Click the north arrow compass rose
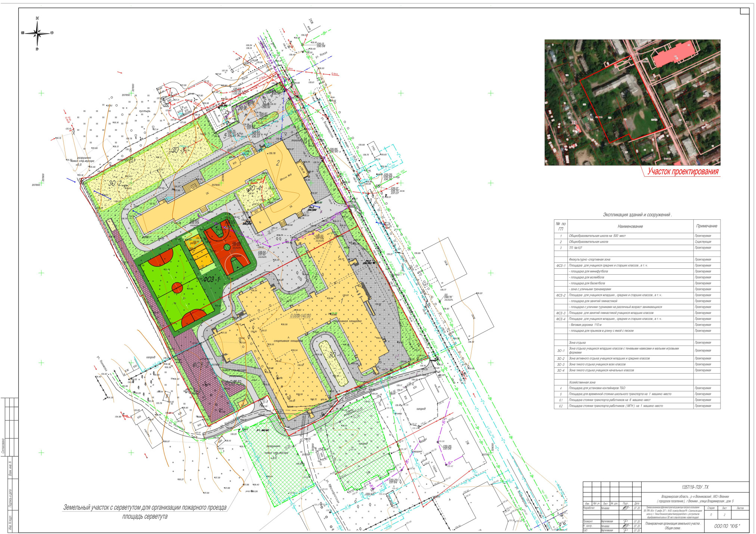The height and width of the screenshot is (534, 756). (x=37, y=33)
